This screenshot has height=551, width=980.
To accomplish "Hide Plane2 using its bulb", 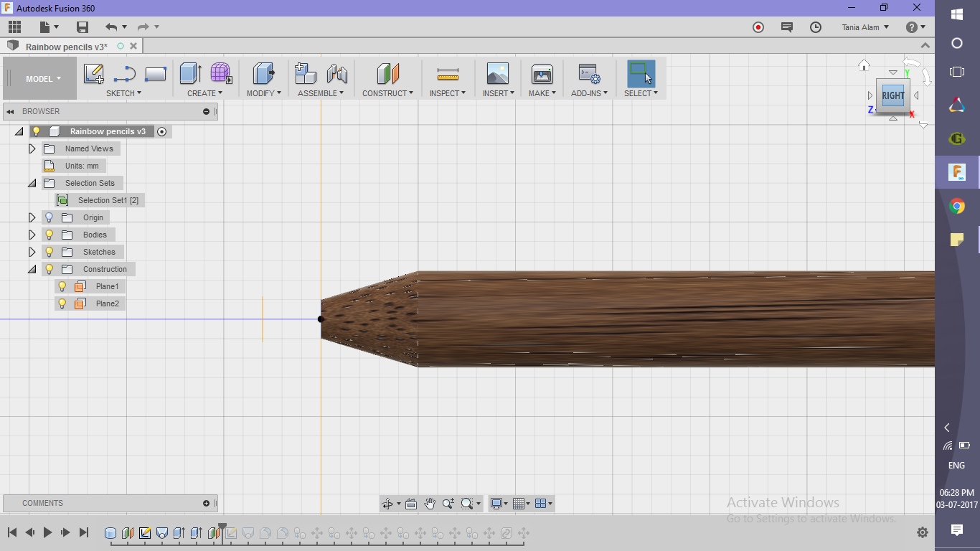I will [62, 303].
